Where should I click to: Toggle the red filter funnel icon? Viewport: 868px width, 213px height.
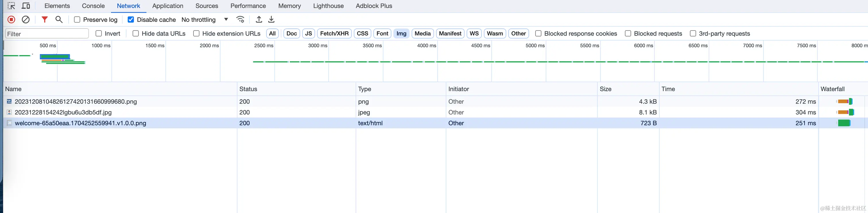point(44,19)
